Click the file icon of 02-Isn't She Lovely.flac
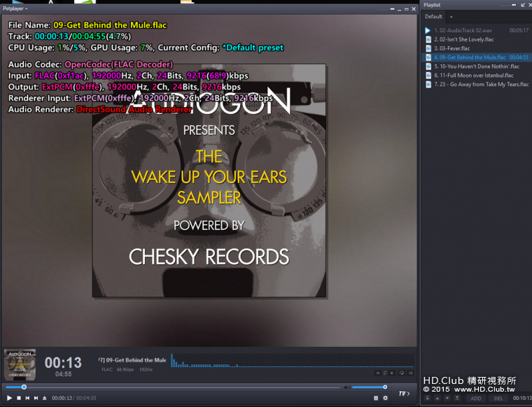The height and width of the screenshot is (407, 532). pyautogui.click(x=428, y=39)
